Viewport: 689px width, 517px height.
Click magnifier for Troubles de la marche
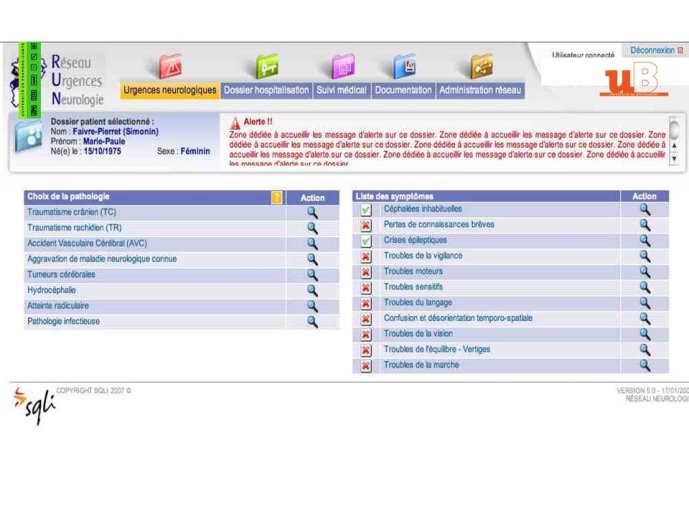click(645, 365)
